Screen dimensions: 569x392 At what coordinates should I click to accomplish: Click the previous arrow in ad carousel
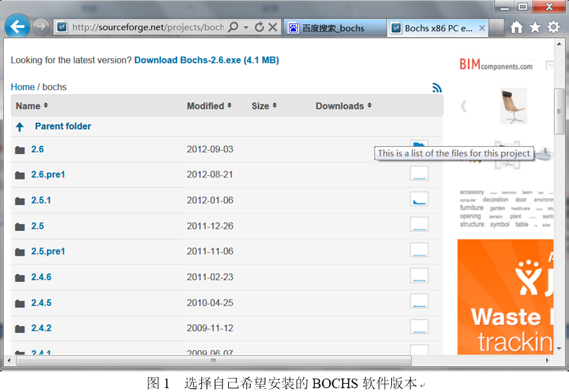(464, 106)
